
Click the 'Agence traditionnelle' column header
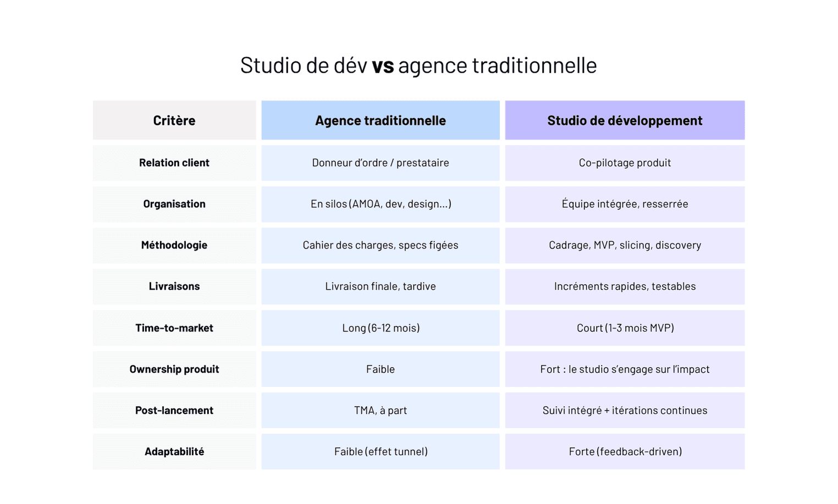pos(380,120)
